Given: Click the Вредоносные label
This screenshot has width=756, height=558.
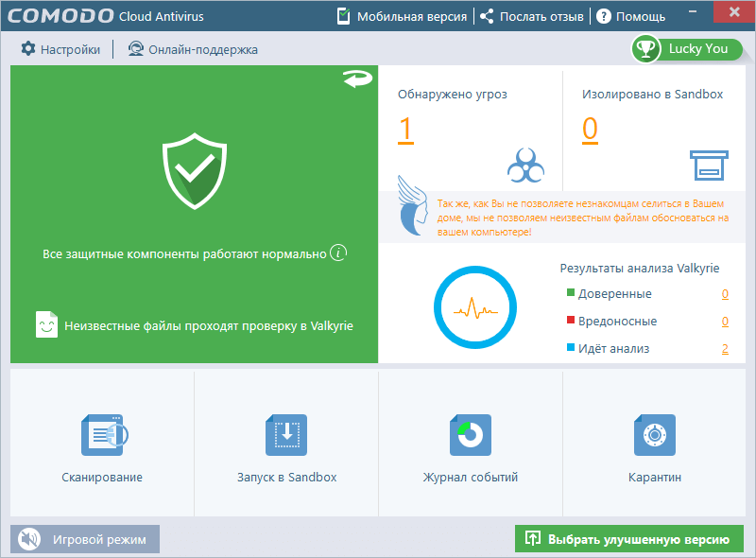Looking at the screenshot, I should click(618, 321).
